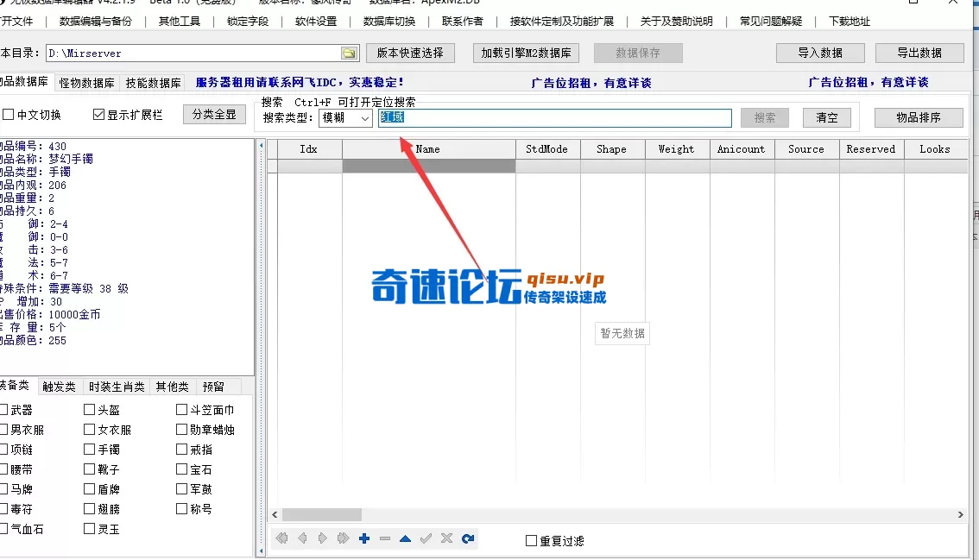Click inside the search input box
The image size is (979, 560).
(553, 117)
